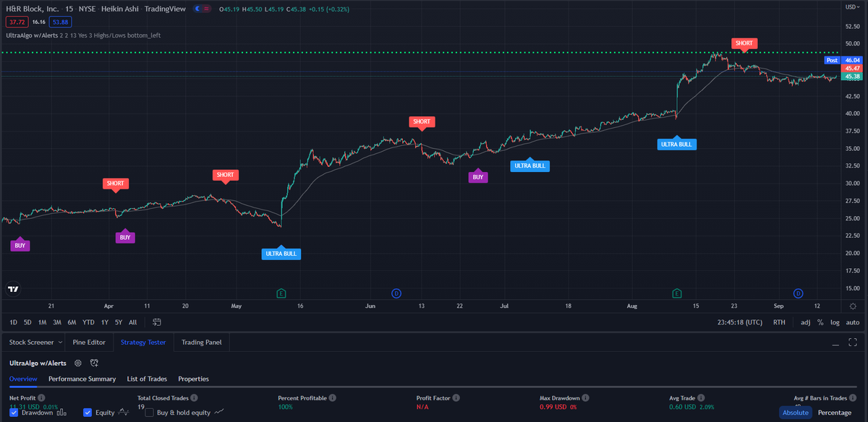Click the red 37.72 sell price box
Viewport: 868px width, 422px height.
tap(17, 22)
